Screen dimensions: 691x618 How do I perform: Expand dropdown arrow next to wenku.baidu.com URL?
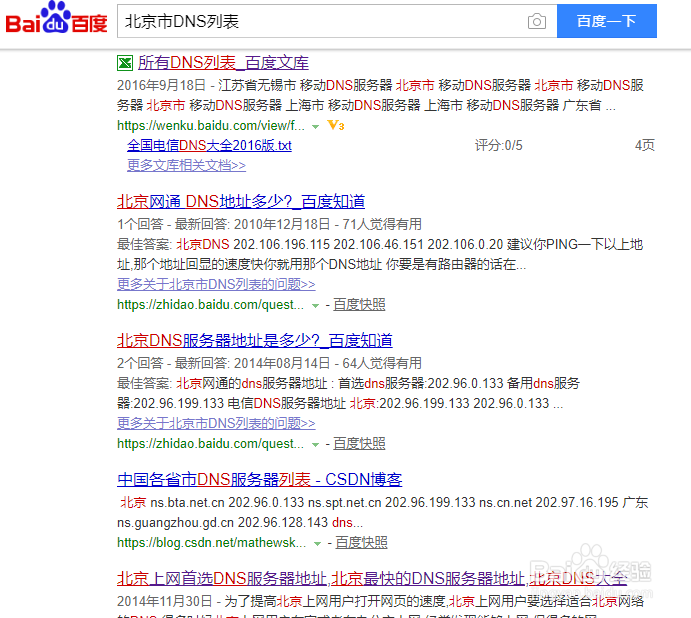click(x=315, y=127)
